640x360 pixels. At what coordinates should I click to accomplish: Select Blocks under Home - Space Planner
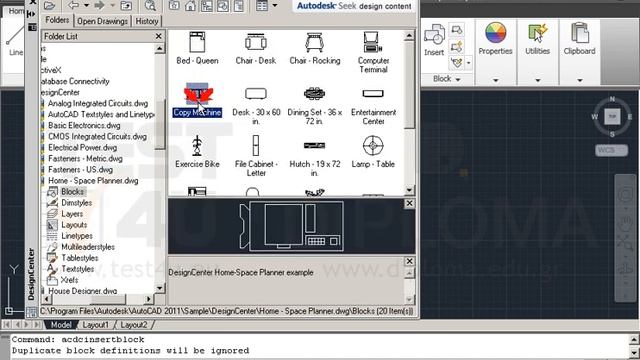[x=72, y=191]
